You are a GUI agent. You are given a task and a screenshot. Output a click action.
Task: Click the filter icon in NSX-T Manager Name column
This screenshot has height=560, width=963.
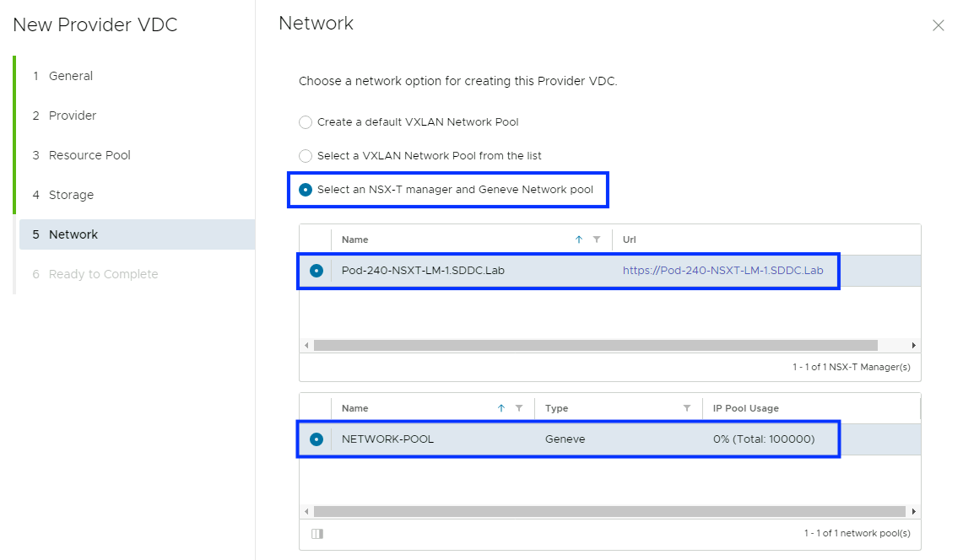(597, 240)
